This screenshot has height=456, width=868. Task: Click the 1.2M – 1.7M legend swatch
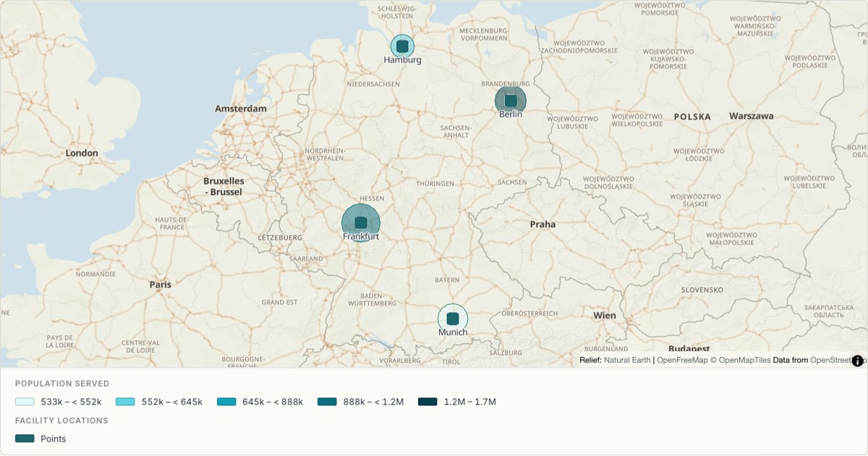tap(427, 402)
